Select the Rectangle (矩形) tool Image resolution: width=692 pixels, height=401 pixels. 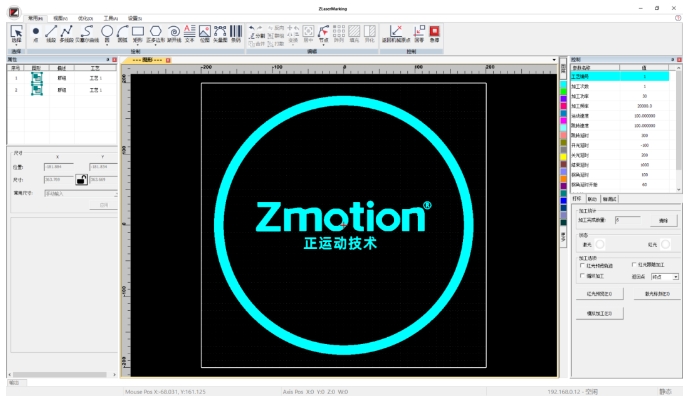138,34
